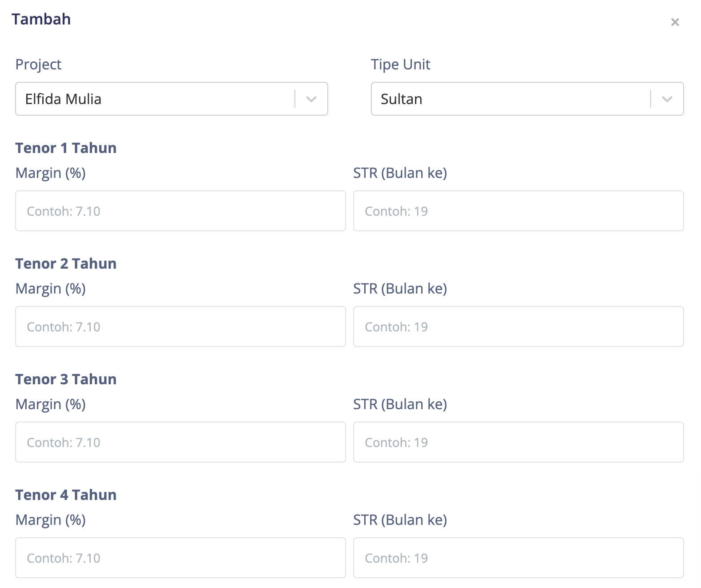Select the Tenor 3 Tahun Margin field

point(181,442)
